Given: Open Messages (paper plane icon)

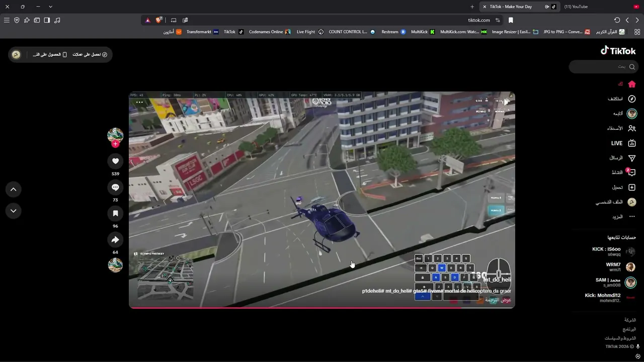Looking at the screenshot, I should point(632,158).
